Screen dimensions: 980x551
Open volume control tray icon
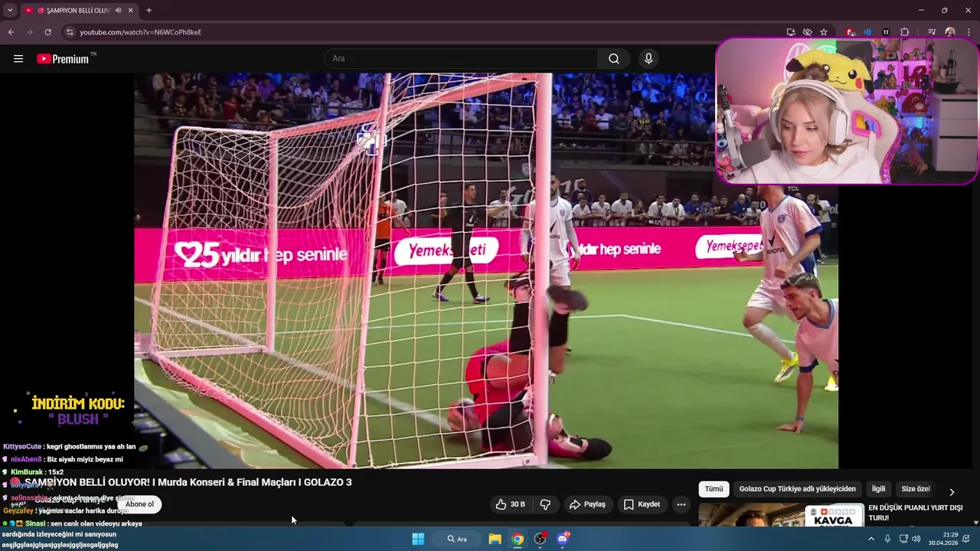pos(916,539)
